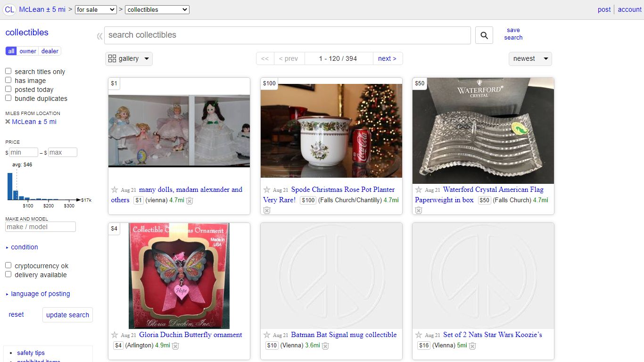Click the prev page button
644x362 pixels.
point(289,58)
